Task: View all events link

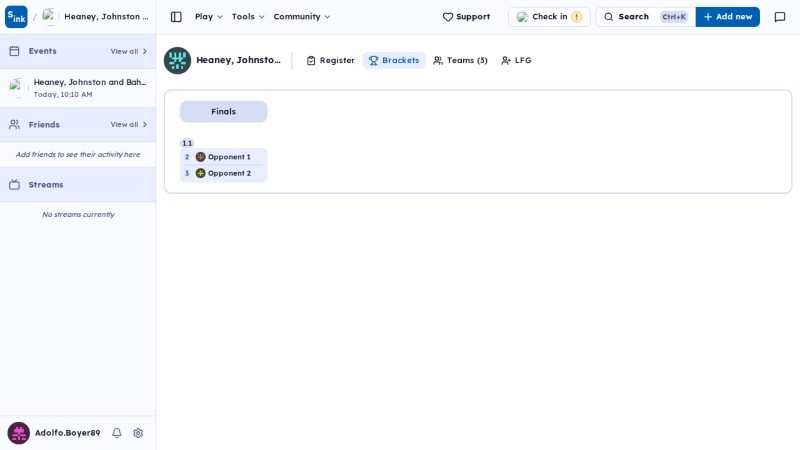Action: tap(129, 52)
